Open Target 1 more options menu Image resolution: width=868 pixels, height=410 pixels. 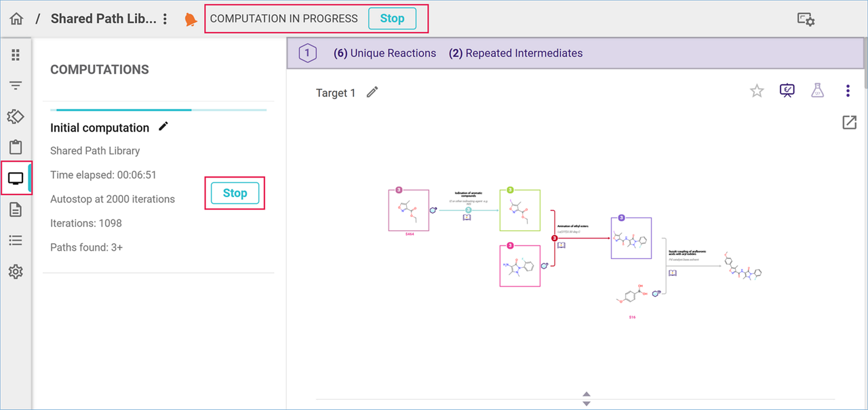coord(848,91)
